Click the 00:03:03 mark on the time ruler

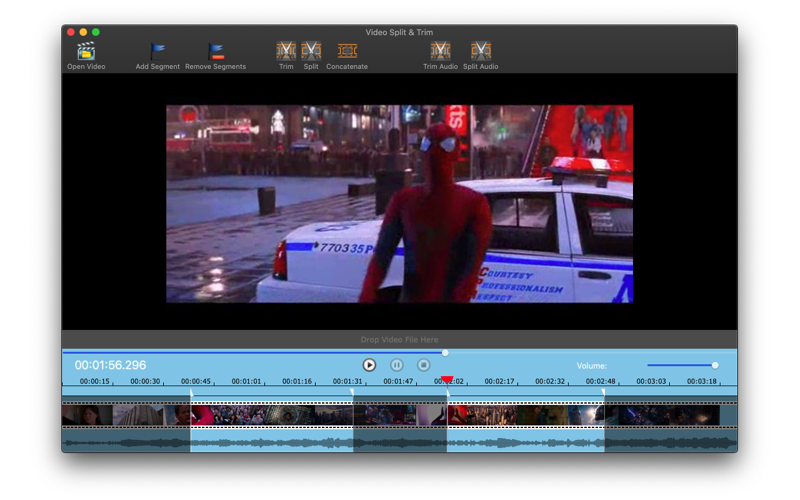(651, 381)
